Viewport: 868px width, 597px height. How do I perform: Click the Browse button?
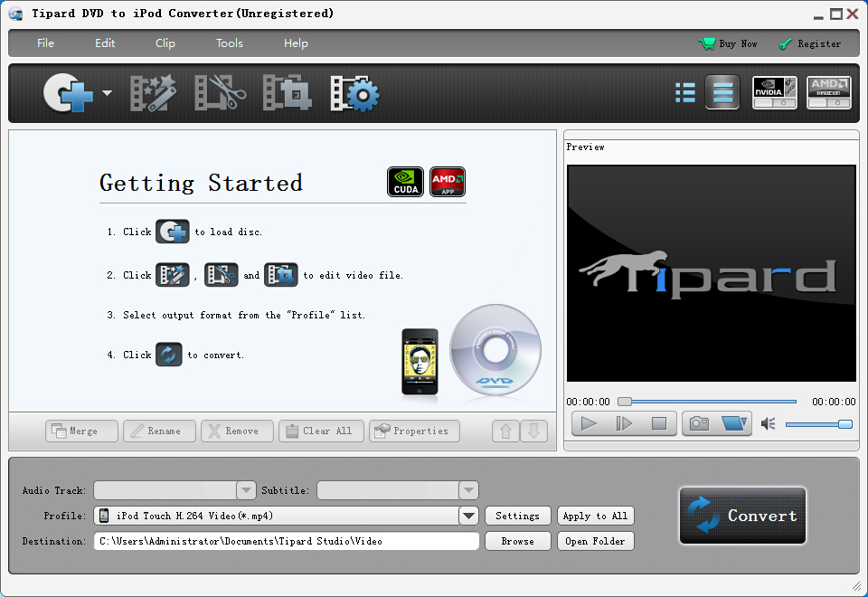[517, 541]
